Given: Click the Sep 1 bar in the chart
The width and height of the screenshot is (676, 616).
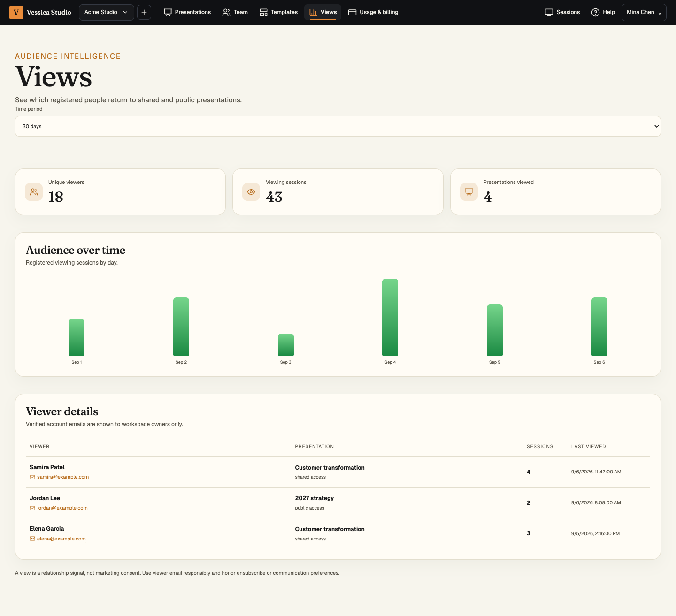Looking at the screenshot, I should coord(77,337).
